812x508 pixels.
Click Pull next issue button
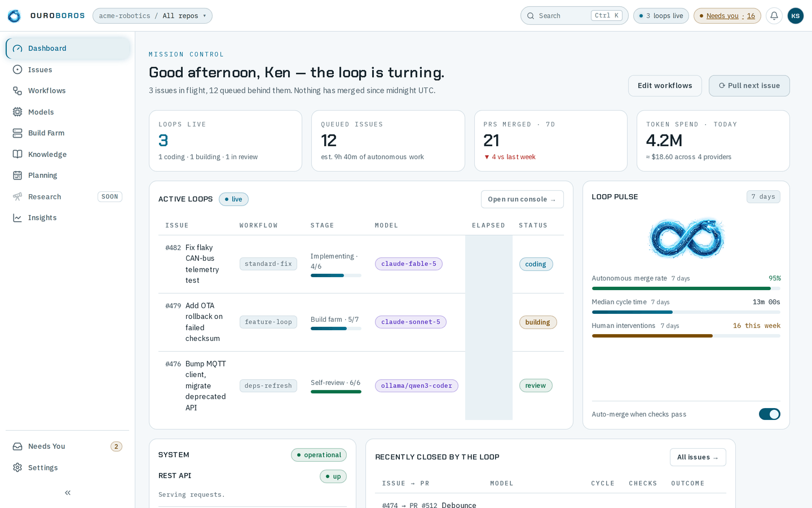click(749, 86)
